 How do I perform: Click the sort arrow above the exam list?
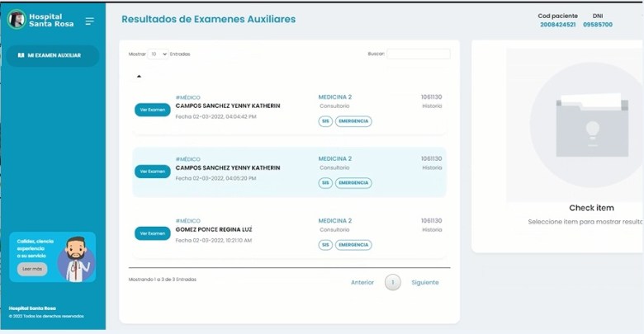pyautogui.click(x=139, y=77)
